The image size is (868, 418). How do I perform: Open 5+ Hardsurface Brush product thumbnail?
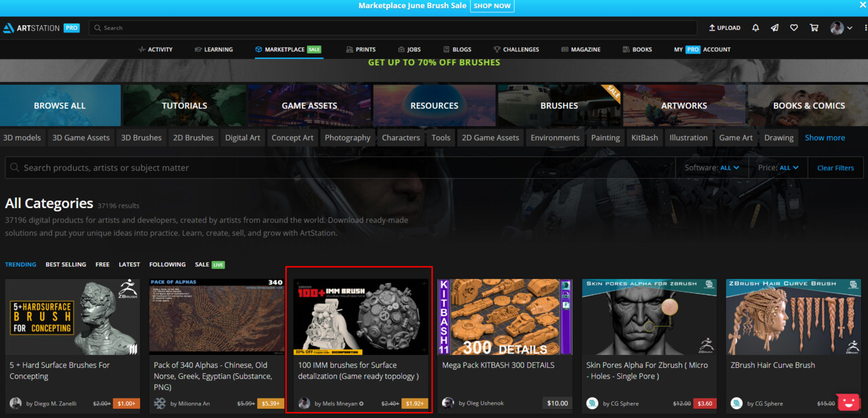pos(73,316)
